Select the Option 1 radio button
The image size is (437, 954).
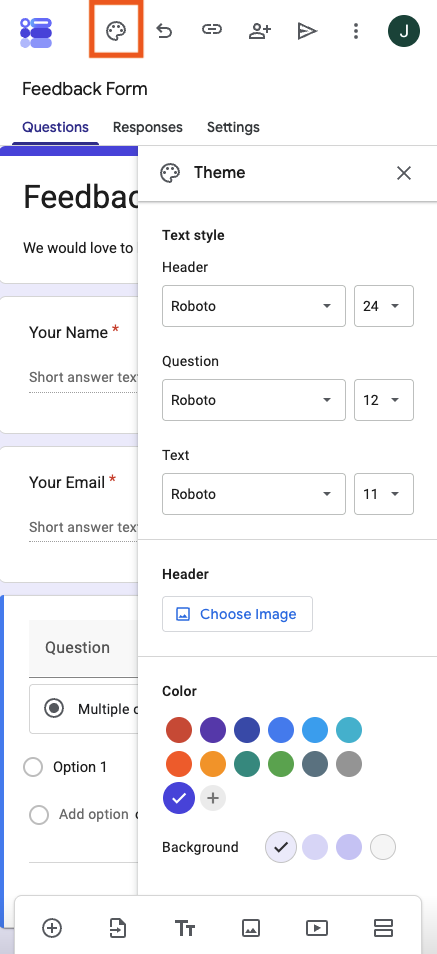[33, 767]
